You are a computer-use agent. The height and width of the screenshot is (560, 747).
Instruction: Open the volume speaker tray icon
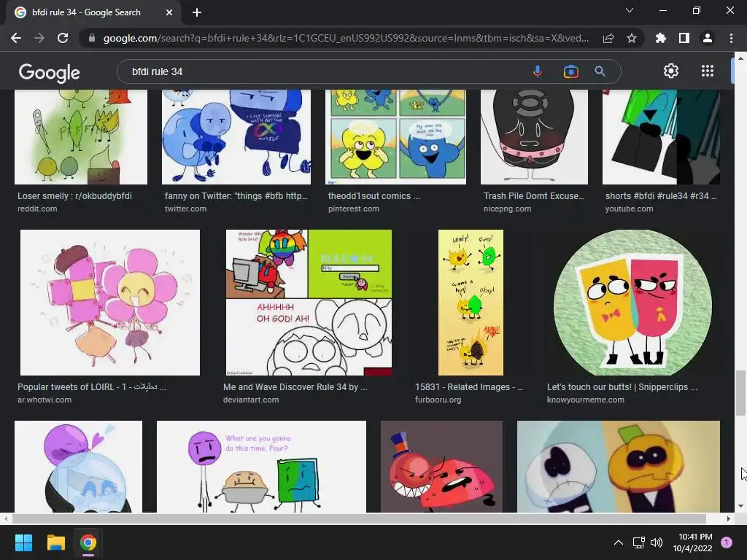(x=657, y=542)
